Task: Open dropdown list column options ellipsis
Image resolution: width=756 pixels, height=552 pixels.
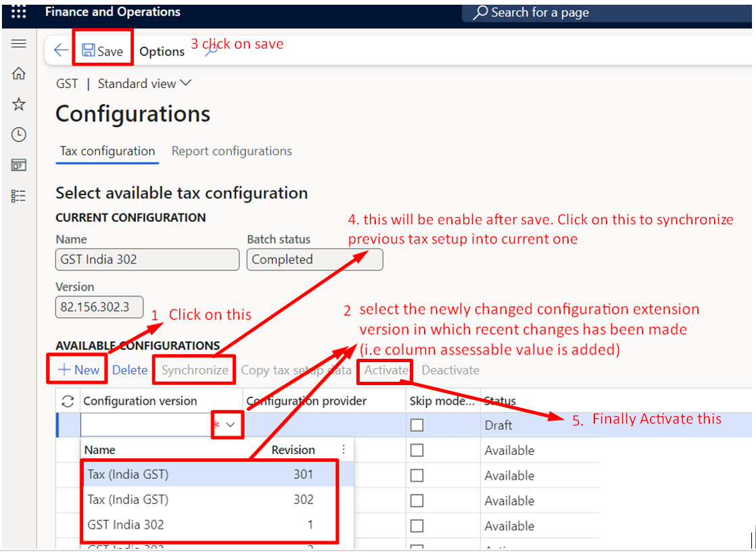Action: (344, 449)
